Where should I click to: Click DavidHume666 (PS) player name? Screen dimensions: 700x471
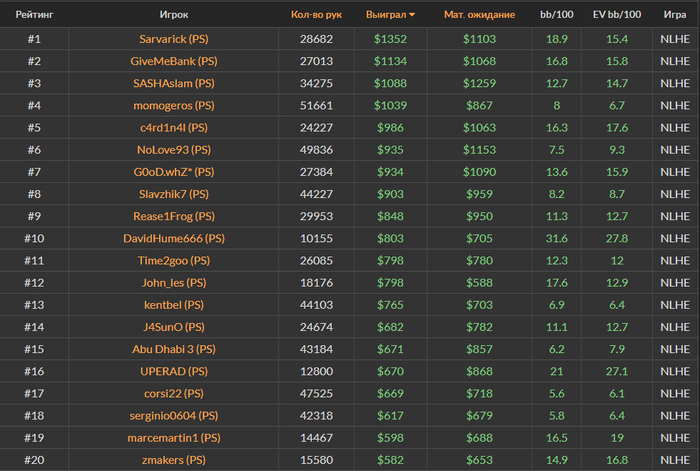173,238
